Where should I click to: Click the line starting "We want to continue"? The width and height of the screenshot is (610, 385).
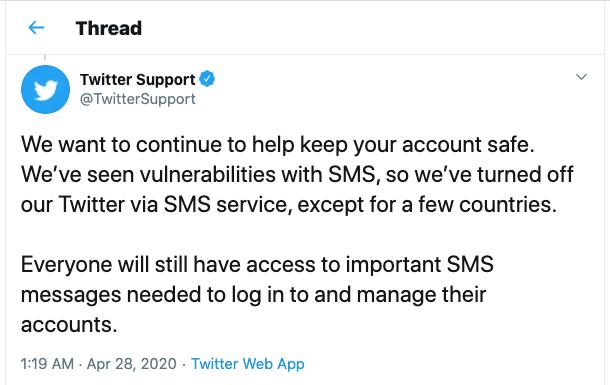(278, 145)
